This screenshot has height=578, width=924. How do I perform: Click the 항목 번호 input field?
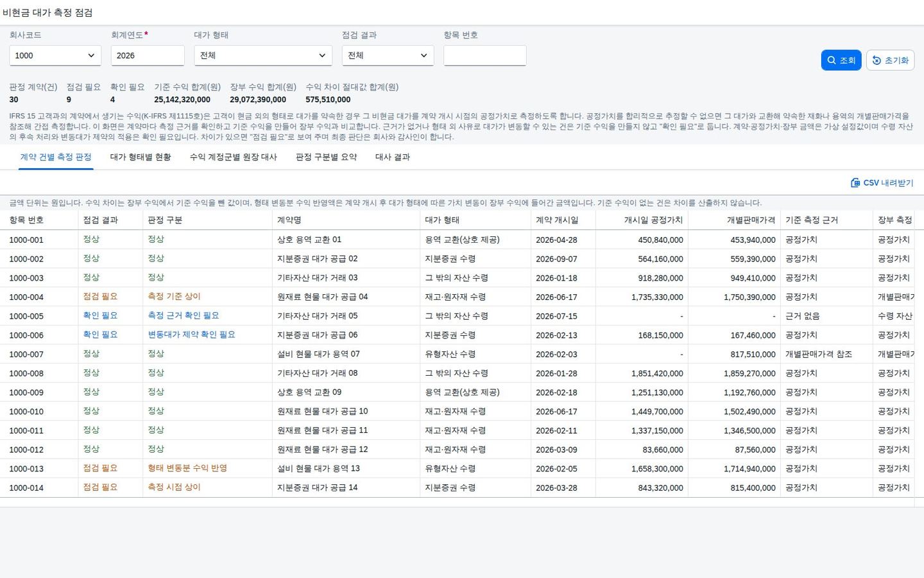pyautogui.click(x=484, y=56)
